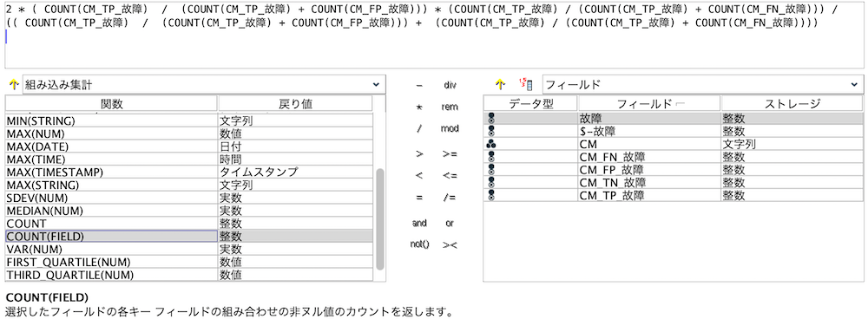
Task: Sort by the 関数 column header
Action: (111, 103)
